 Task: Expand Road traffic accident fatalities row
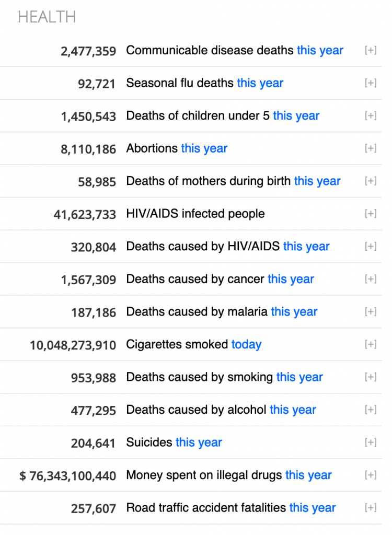point(370,507)
